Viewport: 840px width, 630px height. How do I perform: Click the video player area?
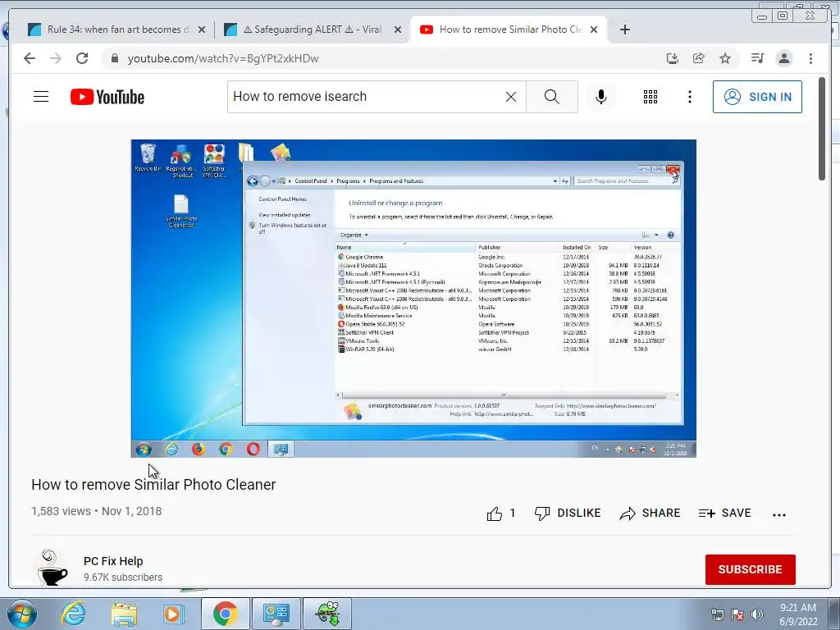click(x=413, y=299)
